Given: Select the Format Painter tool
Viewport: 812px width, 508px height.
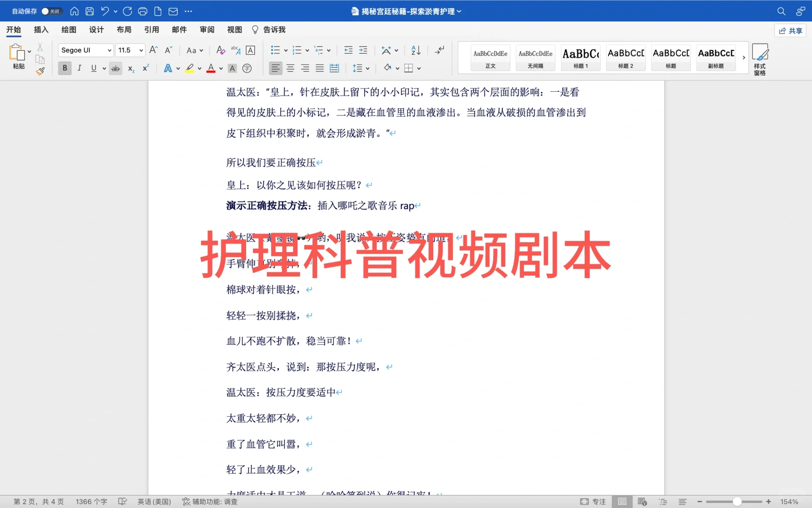Looking at the screenshot, I should (x=40, y=71).
